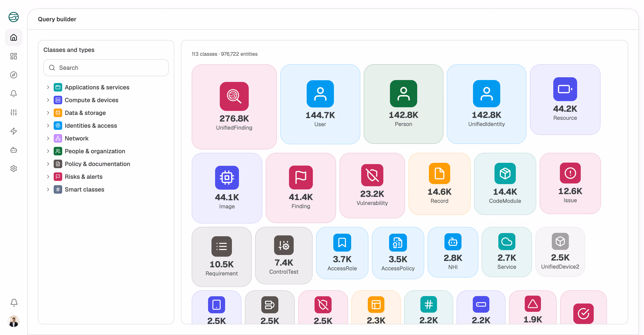The image size is (644, 335).
Task: Select the UnifiedDevice2 class card
Action: pos(560,252)
